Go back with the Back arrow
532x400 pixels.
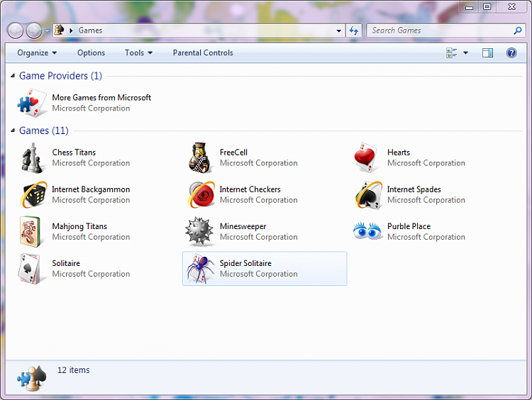tap(16, 31)
